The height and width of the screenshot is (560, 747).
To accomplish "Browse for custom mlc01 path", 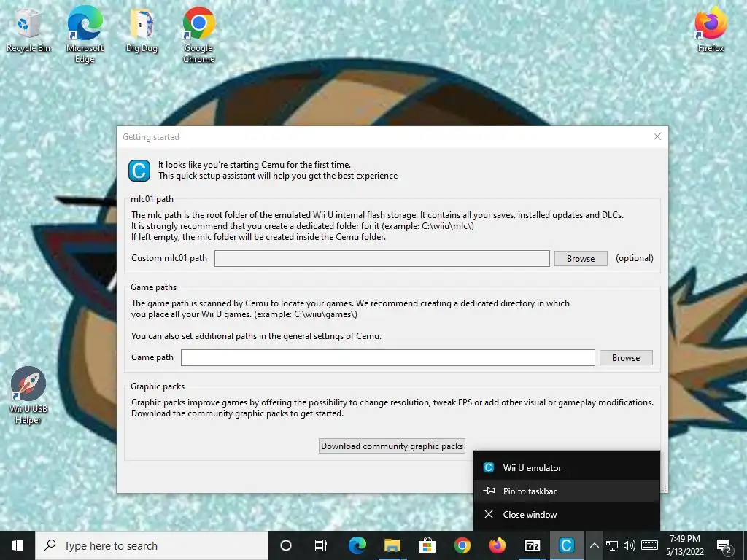I will pyautogui.click(x=581, y=259).
